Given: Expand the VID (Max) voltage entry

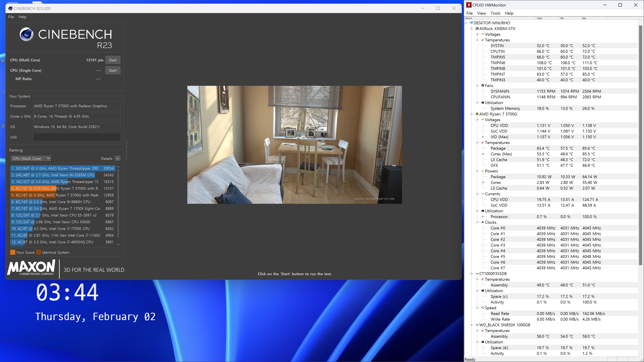Looking at the screenshot, I should click(483, 137).
